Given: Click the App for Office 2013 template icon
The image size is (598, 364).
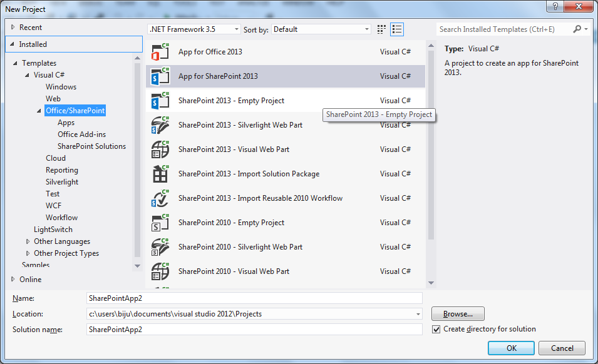Looking at the screenshot, I should coord(160,52).
